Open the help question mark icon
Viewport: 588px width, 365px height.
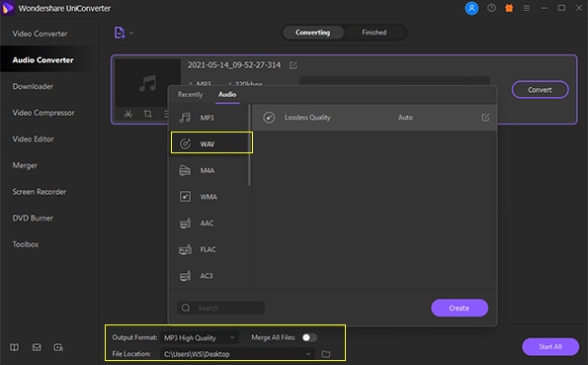pos(491,8)
